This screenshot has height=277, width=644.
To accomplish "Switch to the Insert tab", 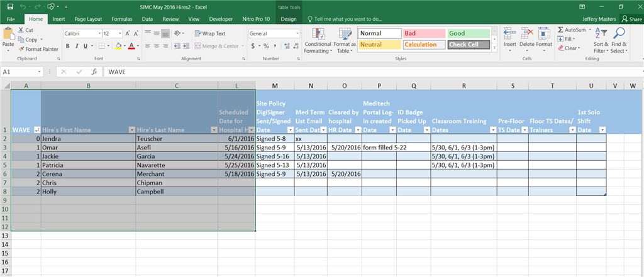I will click(58, 19).
